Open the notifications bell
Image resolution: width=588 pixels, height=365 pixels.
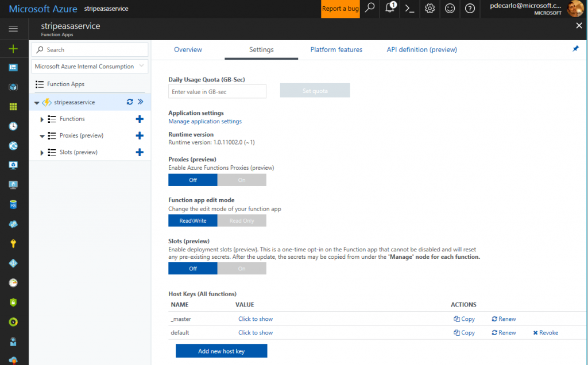390,8
